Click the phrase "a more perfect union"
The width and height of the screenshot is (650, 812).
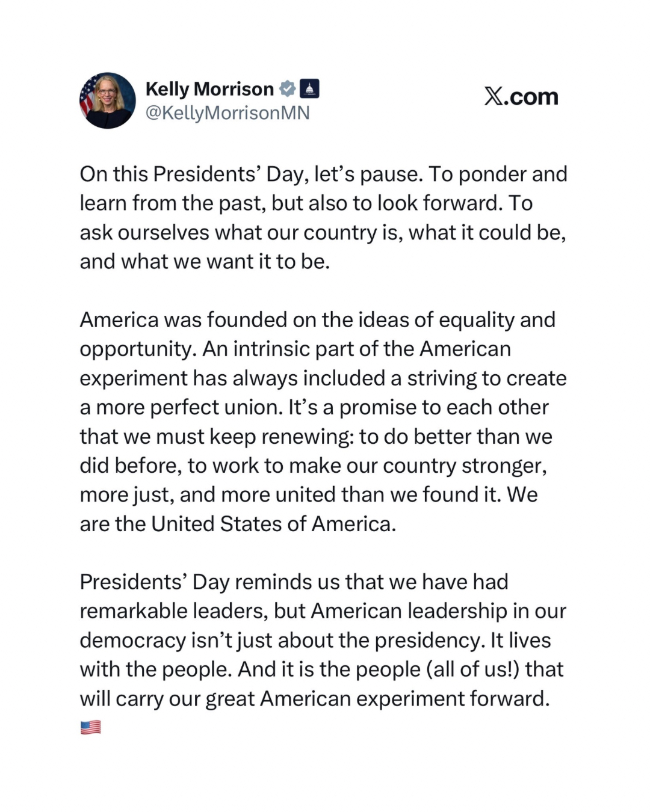click(181, 408)
